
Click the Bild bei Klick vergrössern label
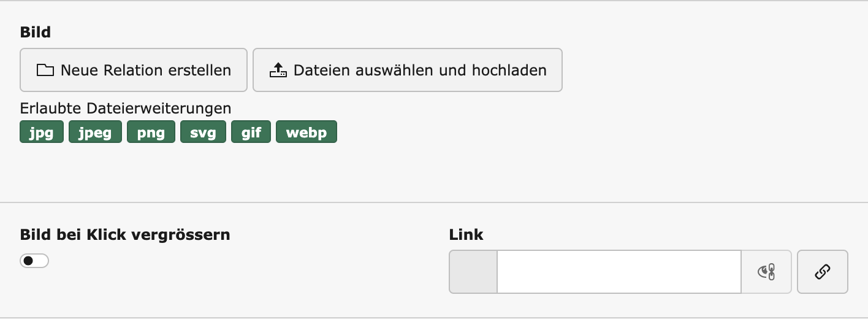pos(125,234)
